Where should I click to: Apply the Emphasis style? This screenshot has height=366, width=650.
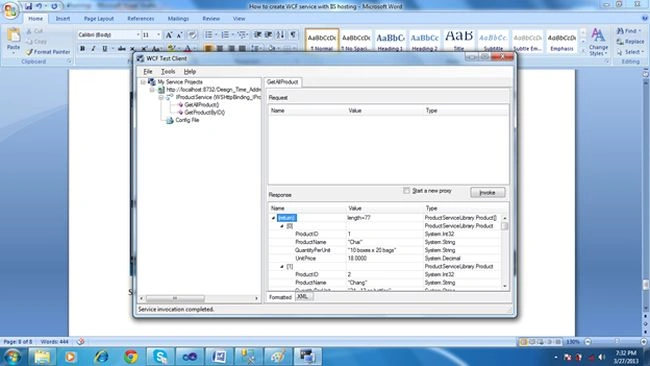point(562,41)
